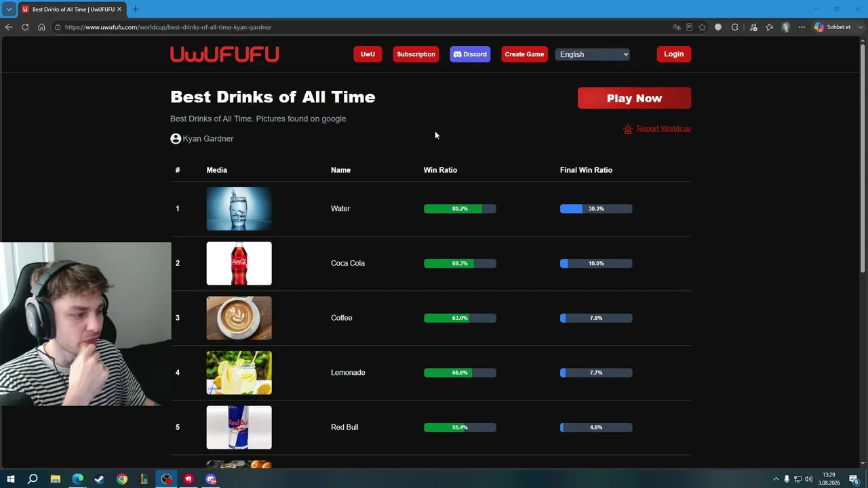
Task: Go back using the browser back arrow
Action: [9, 27]
